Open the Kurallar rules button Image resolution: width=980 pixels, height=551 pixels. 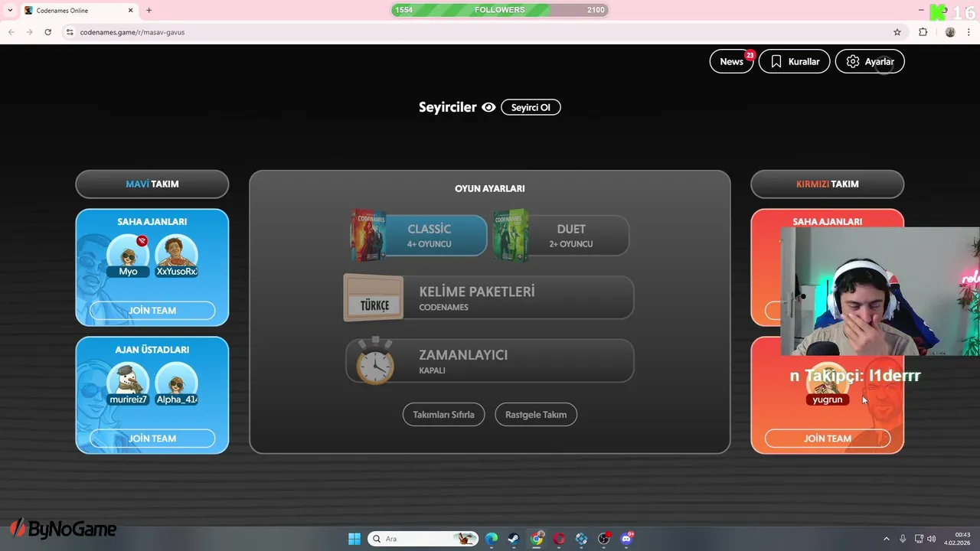[794, 62]
